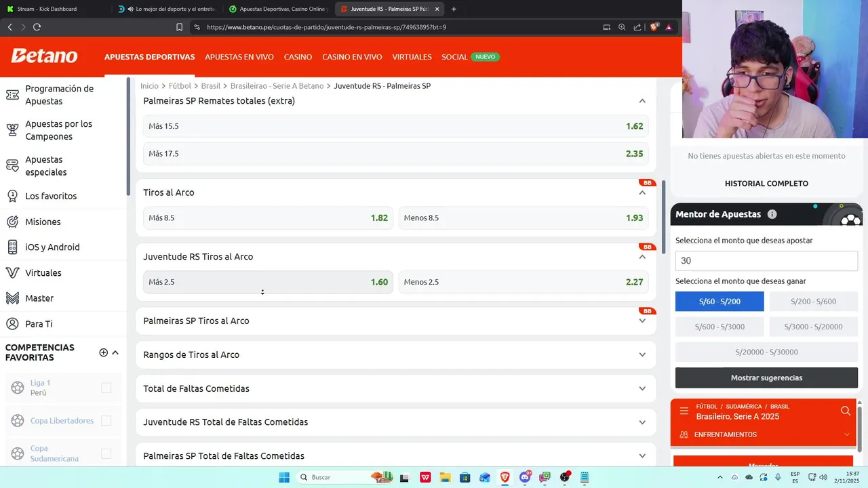Open the Casino section

[x=298, y=57]
